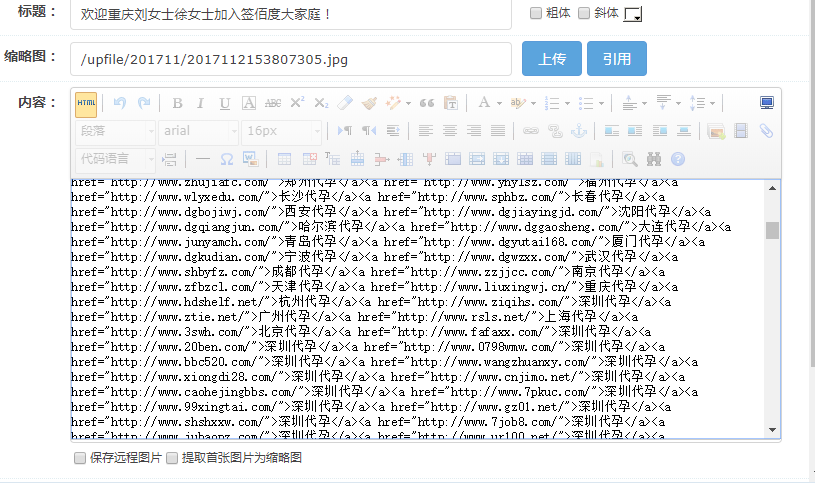Click the 引用 reference button
815x492 pixels.
616,59
